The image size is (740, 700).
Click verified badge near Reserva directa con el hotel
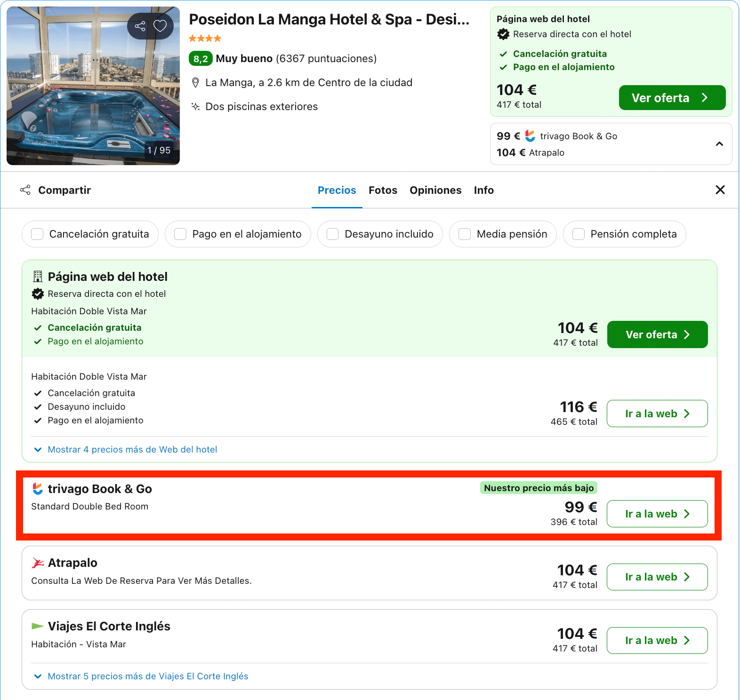click(x=38, y=294)
